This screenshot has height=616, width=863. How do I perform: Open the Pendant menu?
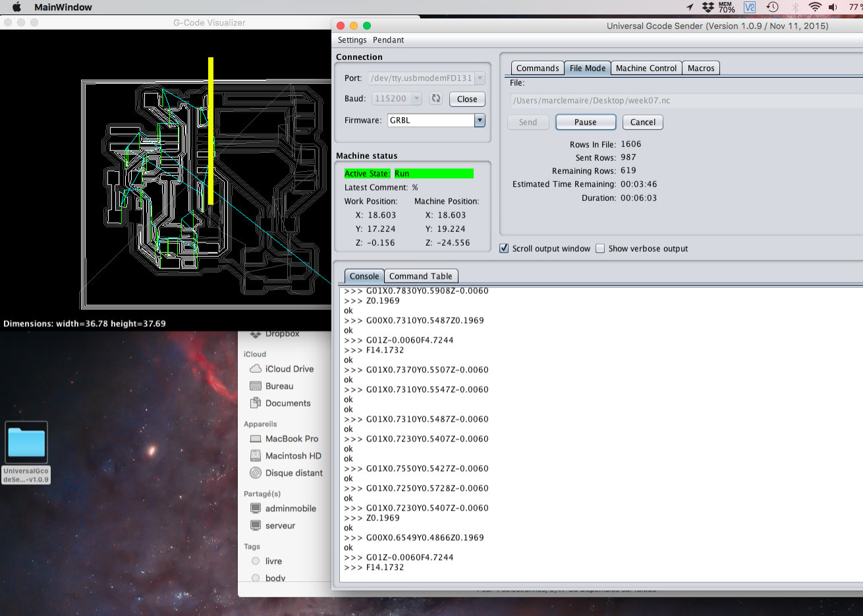389,40
